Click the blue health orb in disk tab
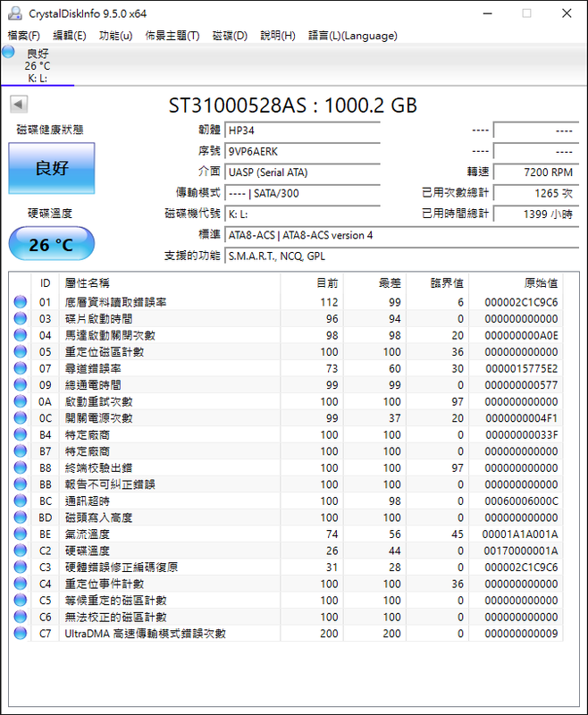Image resolution: width=588 pixels, height=715 pixels. (x=8, y=52)
